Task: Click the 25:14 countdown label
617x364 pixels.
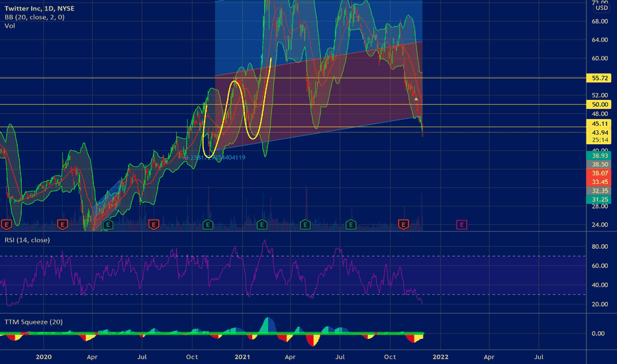Action: [599, 140]
